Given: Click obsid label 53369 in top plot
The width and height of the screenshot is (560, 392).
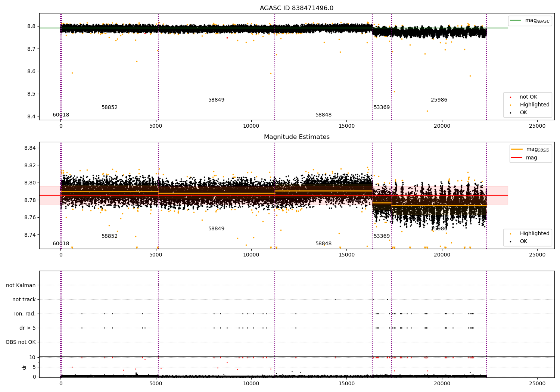Looking at the screenshot, I should 382,108.
